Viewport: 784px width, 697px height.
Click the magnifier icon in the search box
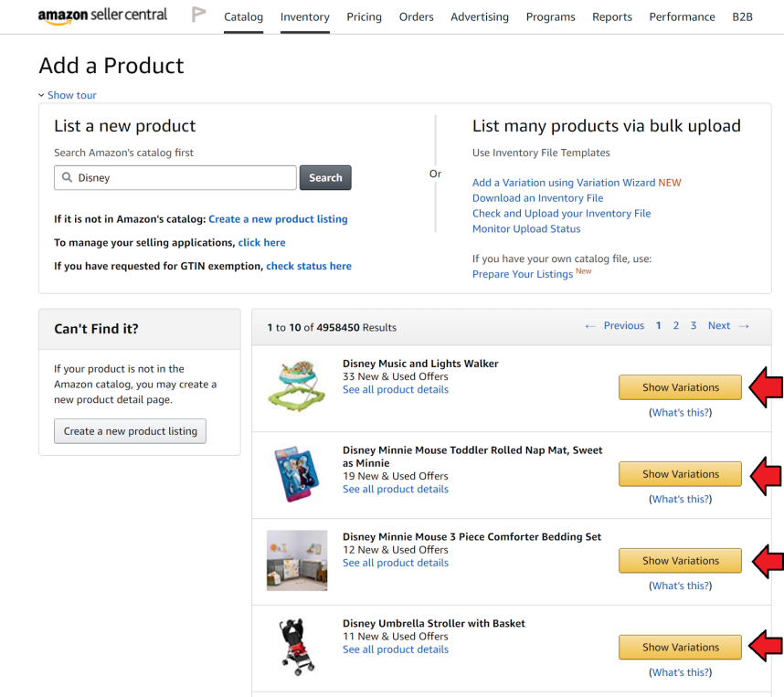pos(67,178)
